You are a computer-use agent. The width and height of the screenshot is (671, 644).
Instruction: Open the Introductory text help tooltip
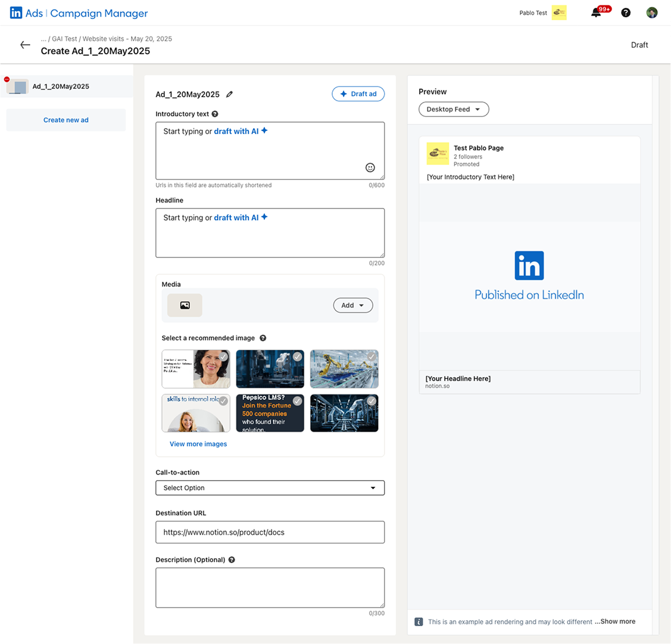point(215,114)
